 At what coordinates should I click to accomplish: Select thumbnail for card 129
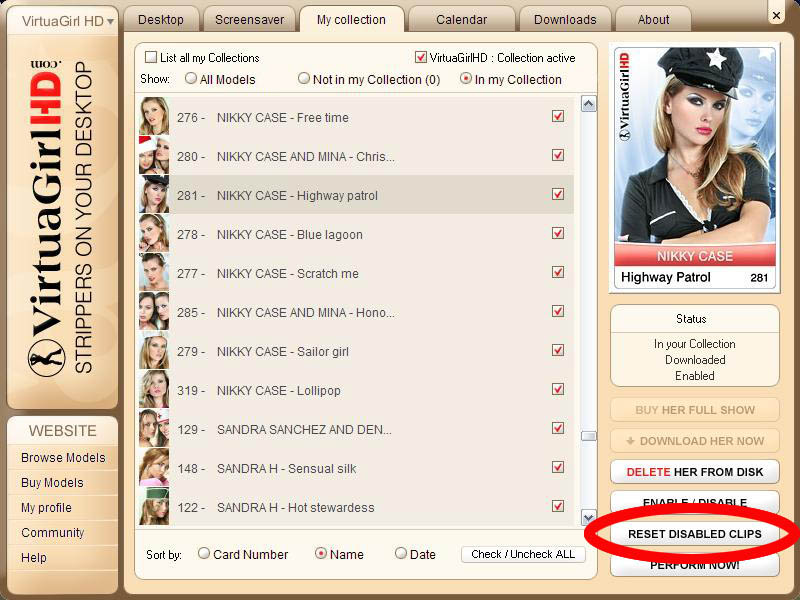(154, 429)
